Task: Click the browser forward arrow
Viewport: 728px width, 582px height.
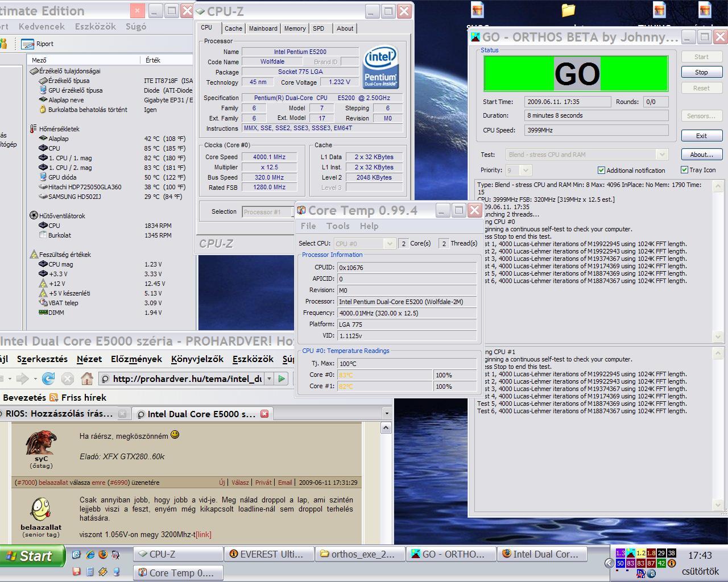Action: (x=23, y=379)
